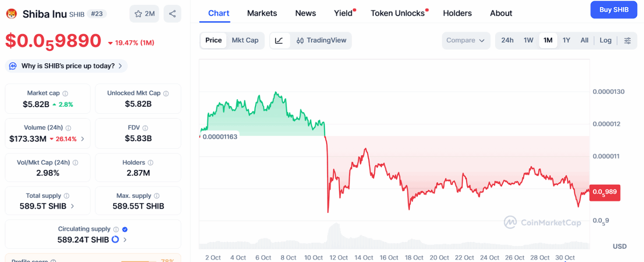This screenshot has height=262, width=644.
Task: Click the Circulating supply verified badge
Action: (x=125, y=229)
